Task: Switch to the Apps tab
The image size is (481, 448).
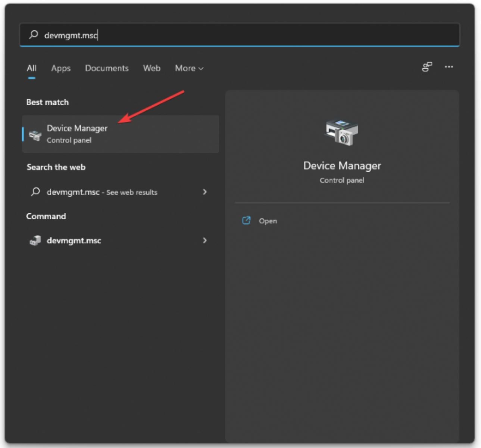Action: pyautogui.click(x=61, y=68)
